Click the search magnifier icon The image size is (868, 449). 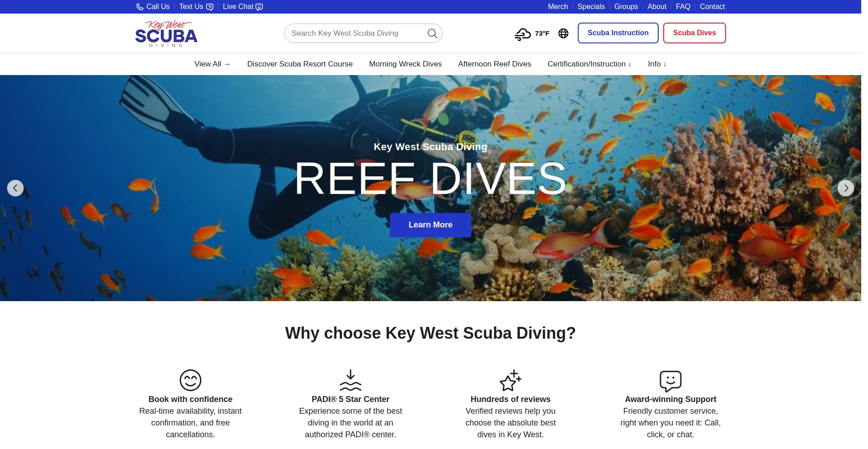[432, 33]
